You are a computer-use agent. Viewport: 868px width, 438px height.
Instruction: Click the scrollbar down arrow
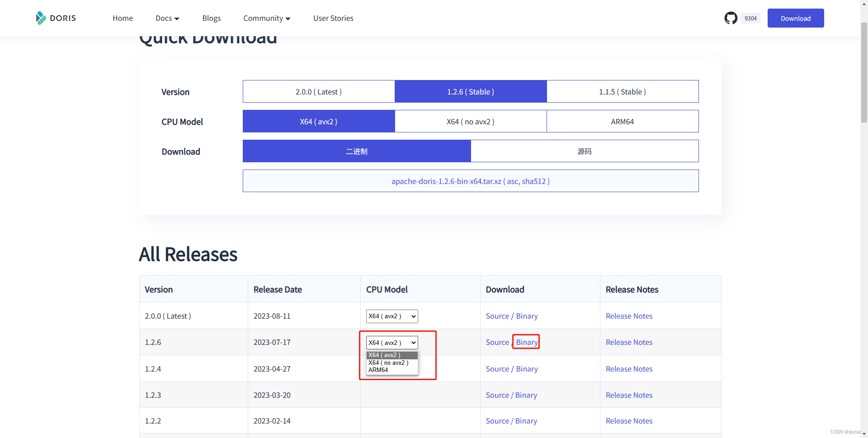point(864,434)
